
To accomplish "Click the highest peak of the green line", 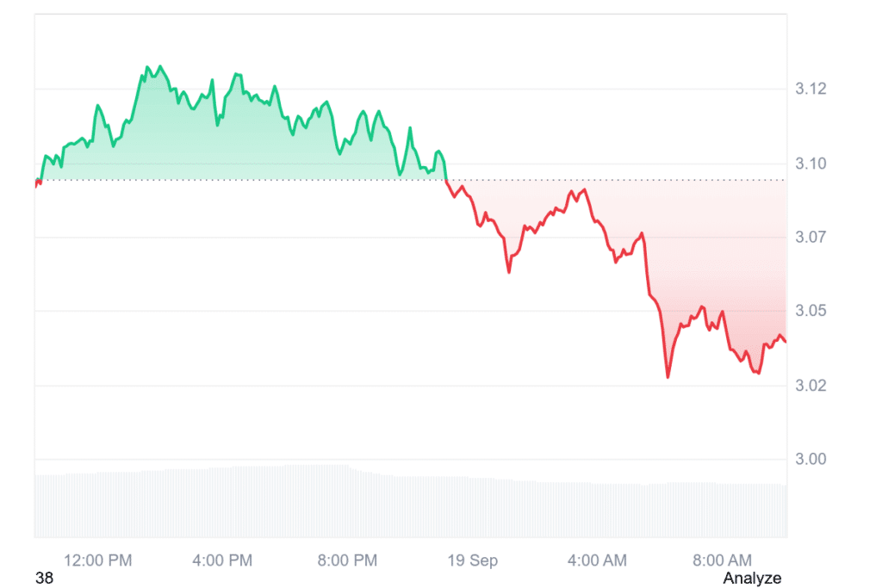I will [x=147, y=67].
